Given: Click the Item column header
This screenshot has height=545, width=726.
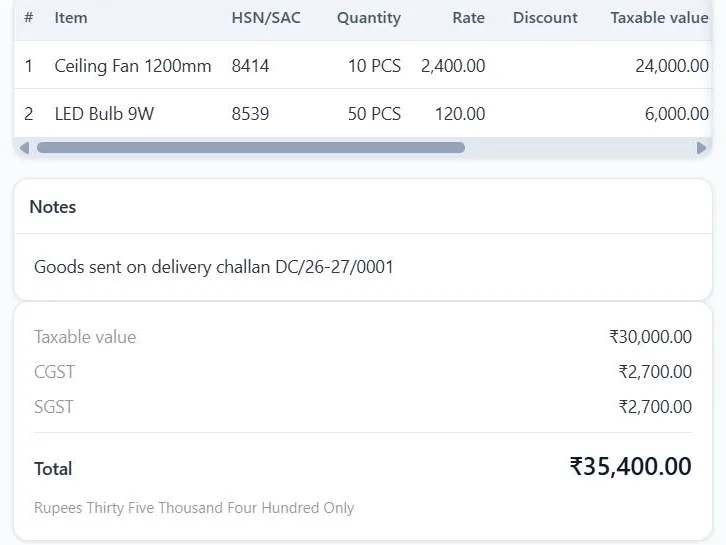Looking at the screenshot, I should (71, 18).
